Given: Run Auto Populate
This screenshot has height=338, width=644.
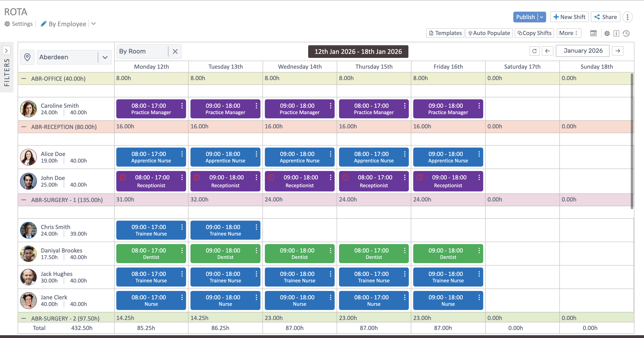Looking at the screenshot, I should pos(489,33).
